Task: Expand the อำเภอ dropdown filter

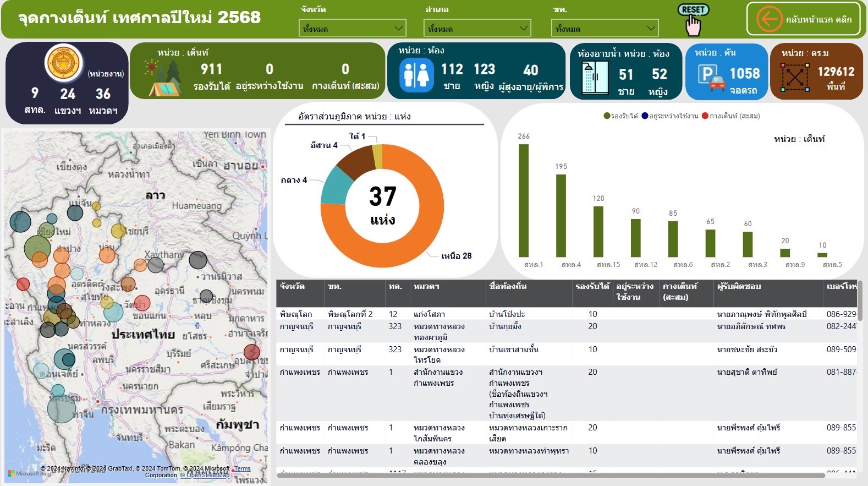Action: point(477,28)
